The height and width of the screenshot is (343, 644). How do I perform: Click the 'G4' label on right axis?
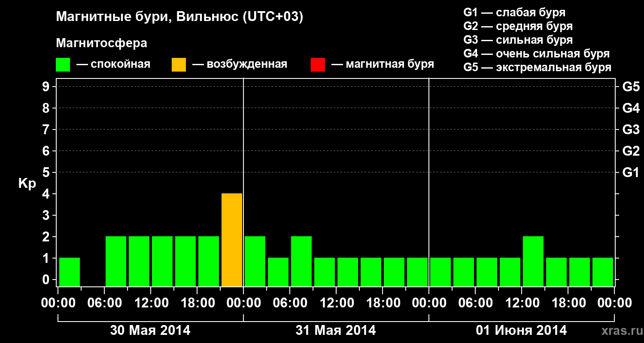click(631, 108)
